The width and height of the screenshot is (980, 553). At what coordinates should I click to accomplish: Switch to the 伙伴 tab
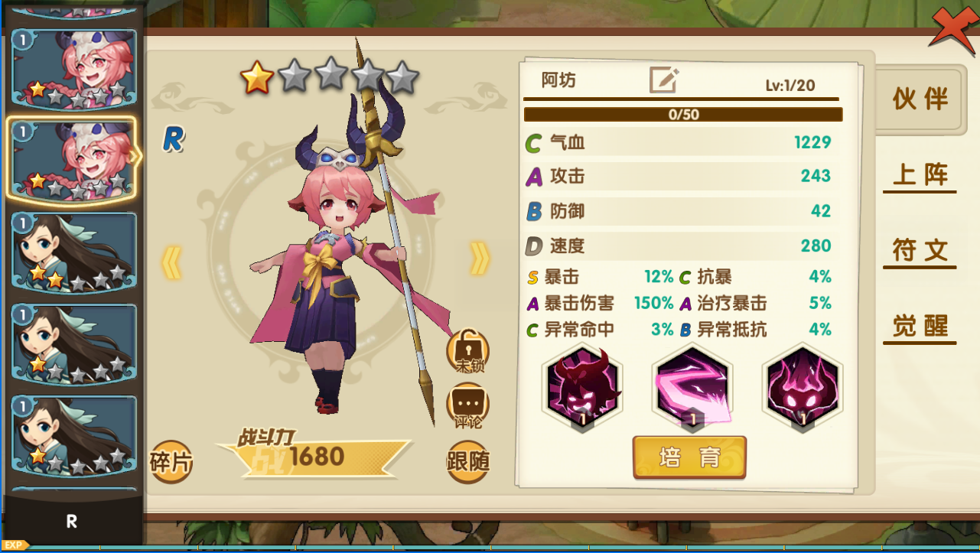[x=920, y=99]
